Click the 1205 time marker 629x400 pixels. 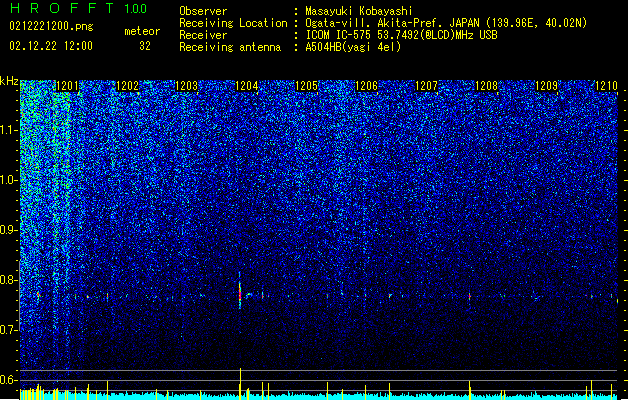[x=306, y=86]
